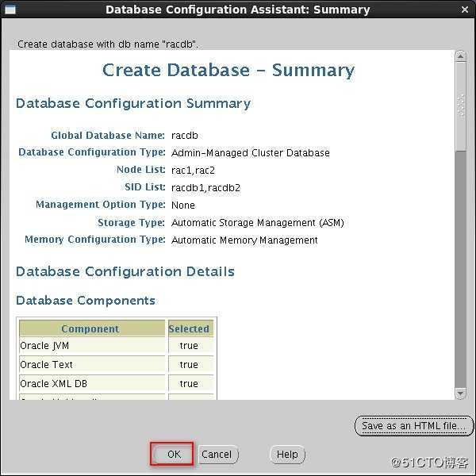Click the SID List label

(x=145, y=187)
